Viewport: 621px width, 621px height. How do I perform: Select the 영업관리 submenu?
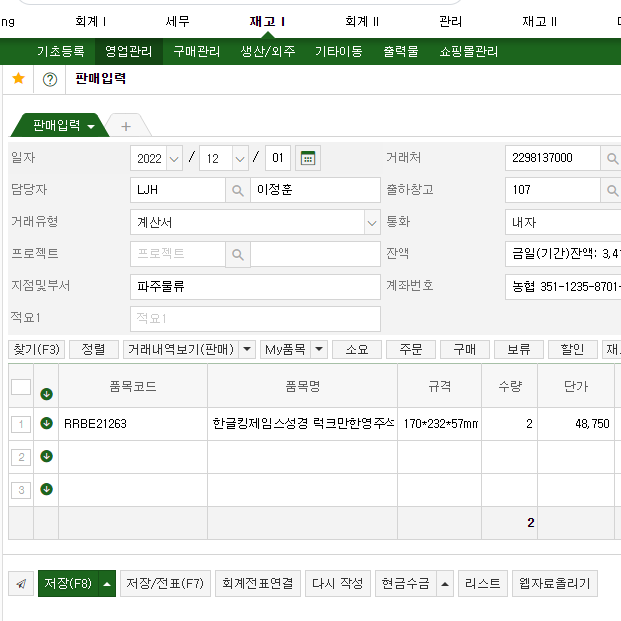(x=129, y=51)
